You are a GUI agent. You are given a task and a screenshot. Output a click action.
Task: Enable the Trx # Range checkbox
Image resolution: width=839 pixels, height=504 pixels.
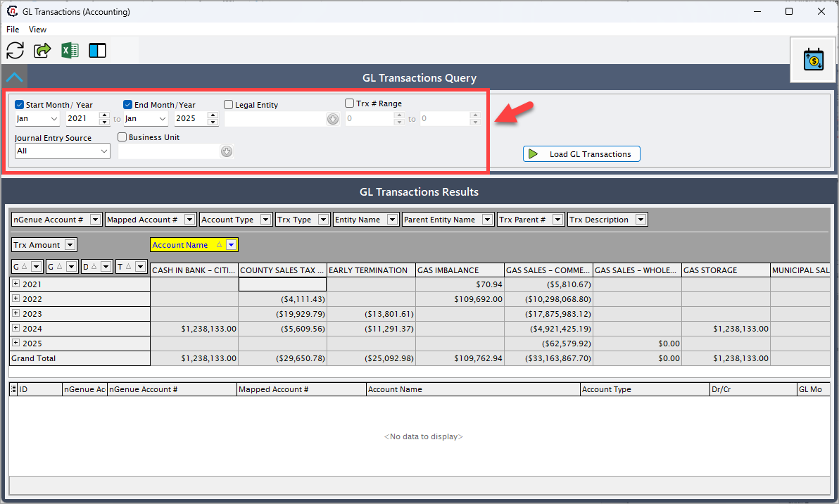tap(349, 103)
